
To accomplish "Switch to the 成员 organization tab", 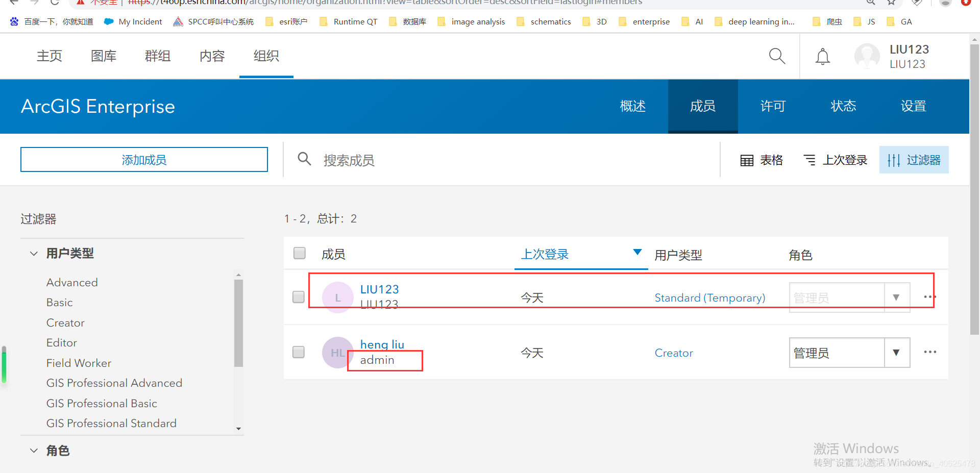I will [x=703, y=106].
